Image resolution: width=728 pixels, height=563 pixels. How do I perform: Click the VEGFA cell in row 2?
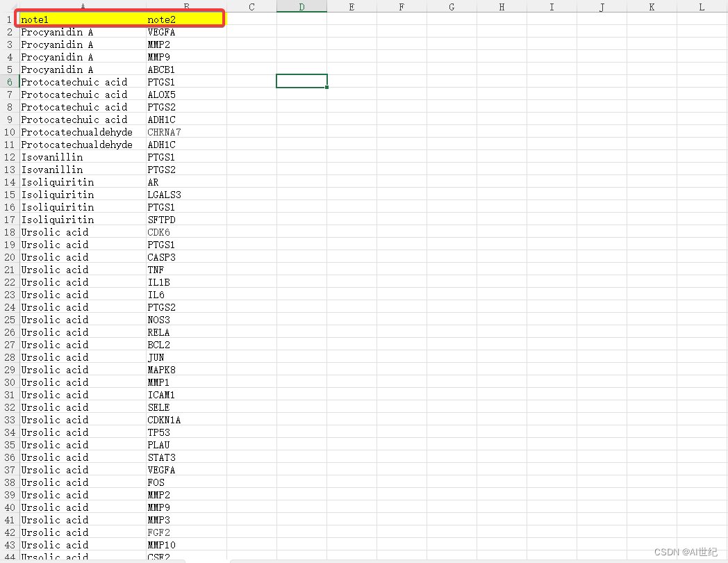(x=186, y=32)
